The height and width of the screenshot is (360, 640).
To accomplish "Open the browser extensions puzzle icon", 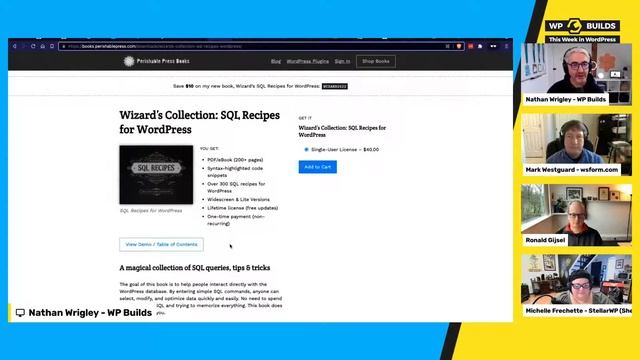I will click(480, 46).
